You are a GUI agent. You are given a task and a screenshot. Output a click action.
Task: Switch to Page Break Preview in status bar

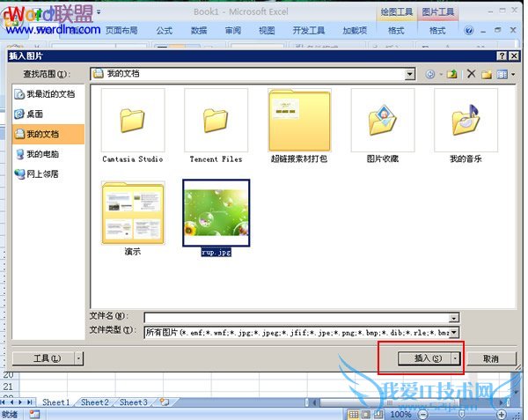click(378, 414)
